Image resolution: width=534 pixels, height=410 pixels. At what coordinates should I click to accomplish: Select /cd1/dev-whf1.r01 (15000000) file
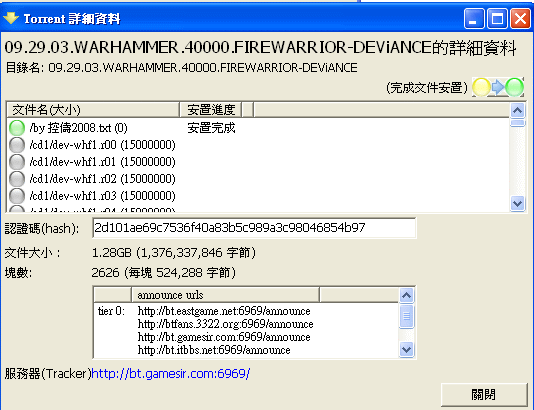coord(103,162)
